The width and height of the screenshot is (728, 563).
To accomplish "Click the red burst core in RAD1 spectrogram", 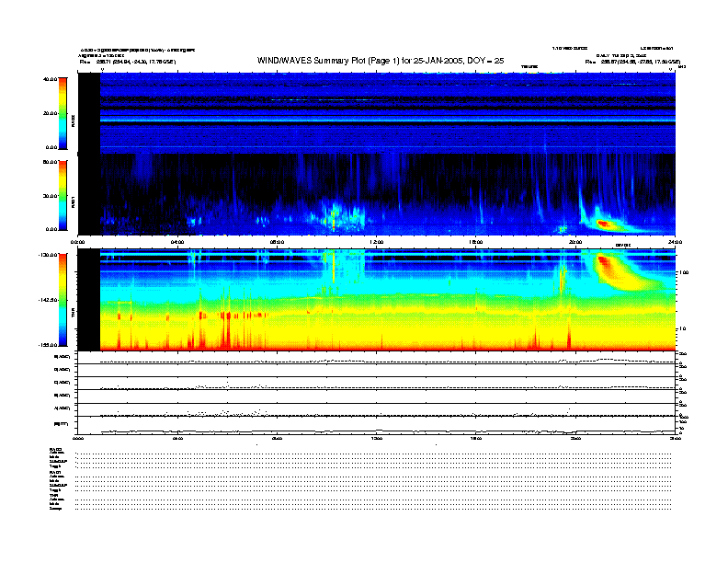I will 604,224.
